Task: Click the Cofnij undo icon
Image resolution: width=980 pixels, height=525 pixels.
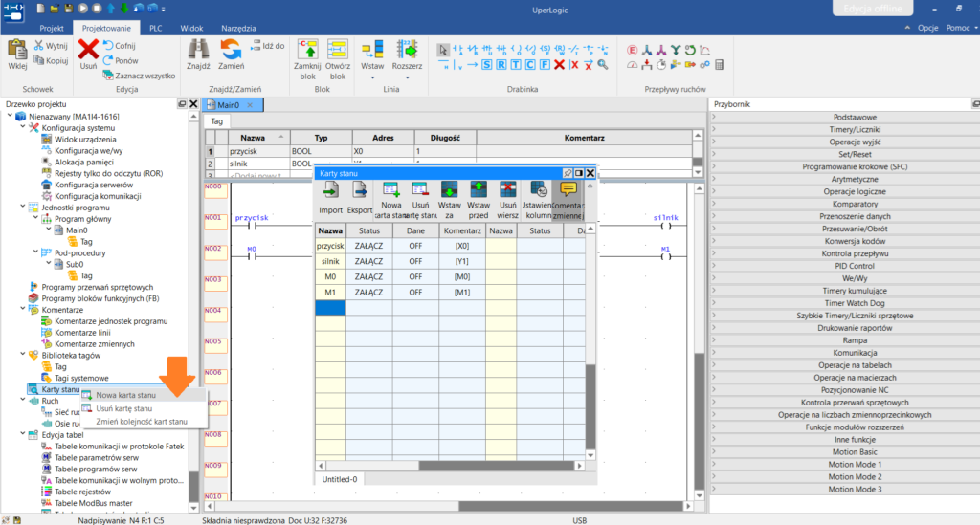Action: (108, 45)
